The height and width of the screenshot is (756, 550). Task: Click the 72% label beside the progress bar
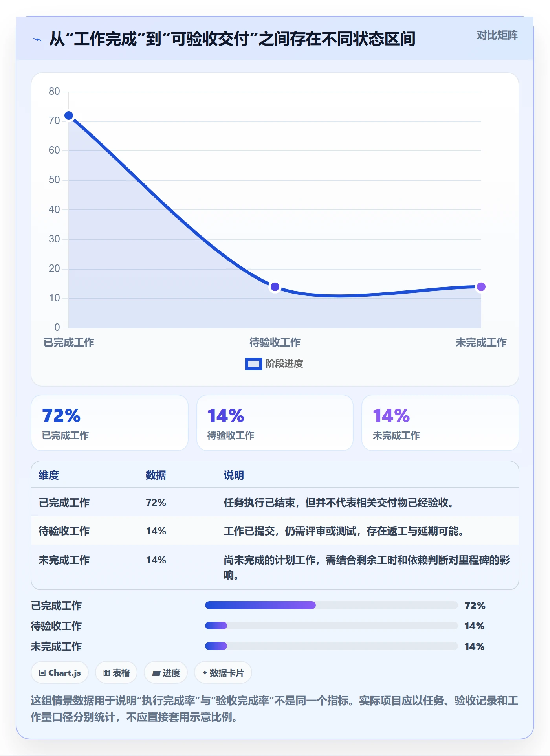475,606
